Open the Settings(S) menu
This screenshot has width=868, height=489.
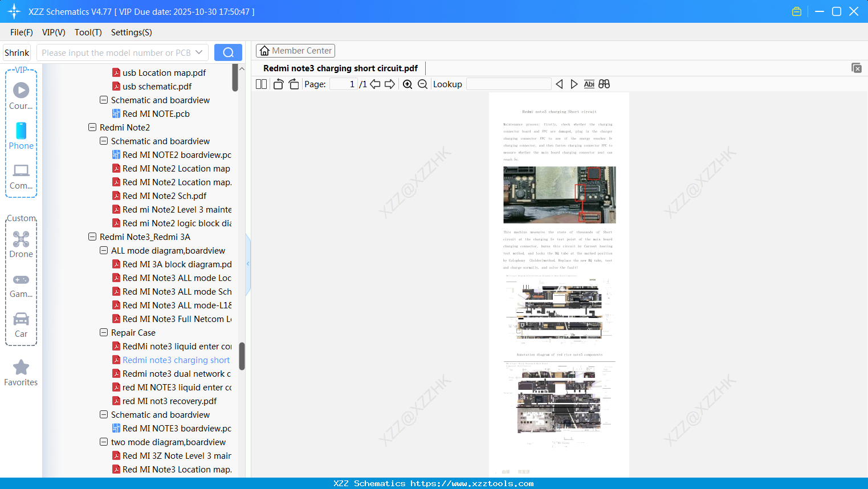(132, 32)
